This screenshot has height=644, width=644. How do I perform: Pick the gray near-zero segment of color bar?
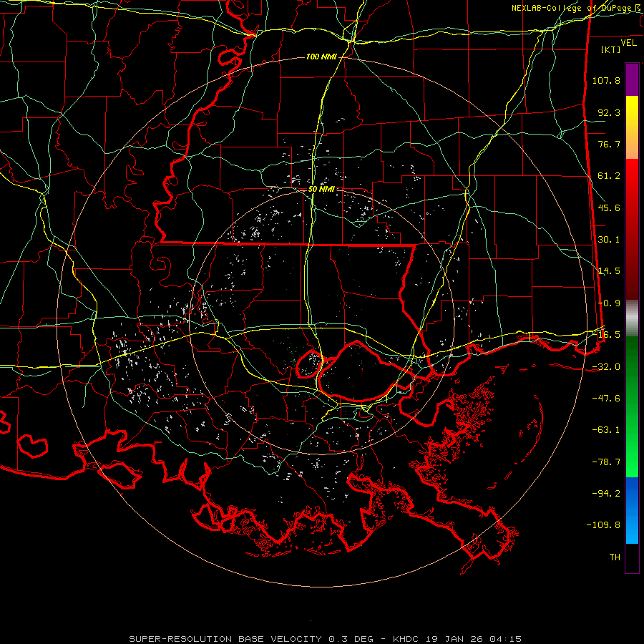tap(632, 318)
